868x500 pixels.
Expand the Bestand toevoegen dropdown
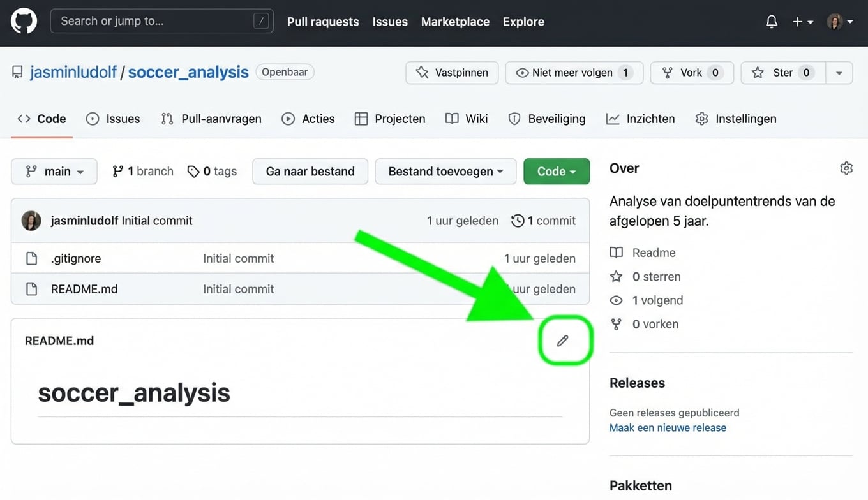tap(445, 172)
